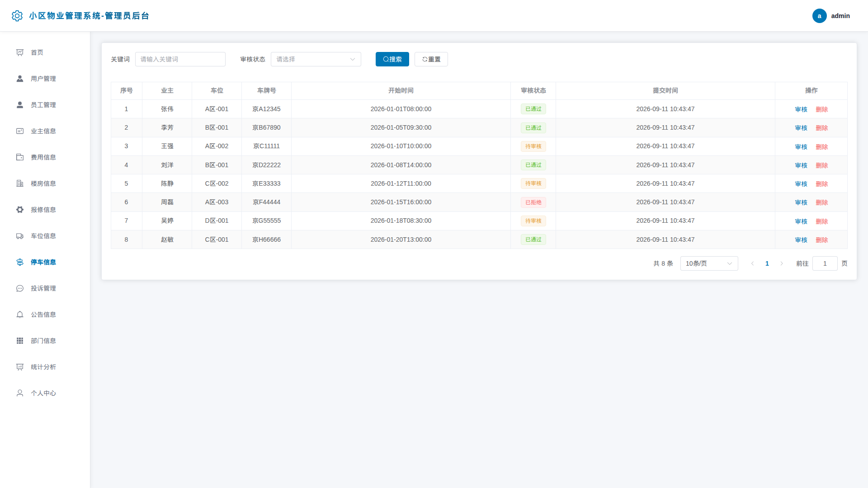Open 车位信息 menu item
The width and height of the screenshot is (868, 488).
click(x=45, y=236)
